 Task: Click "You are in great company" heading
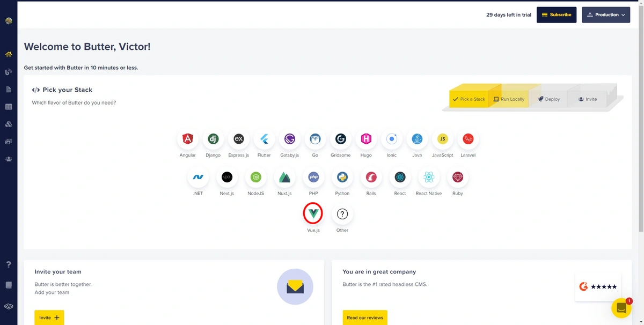click(x=379, y=272)
